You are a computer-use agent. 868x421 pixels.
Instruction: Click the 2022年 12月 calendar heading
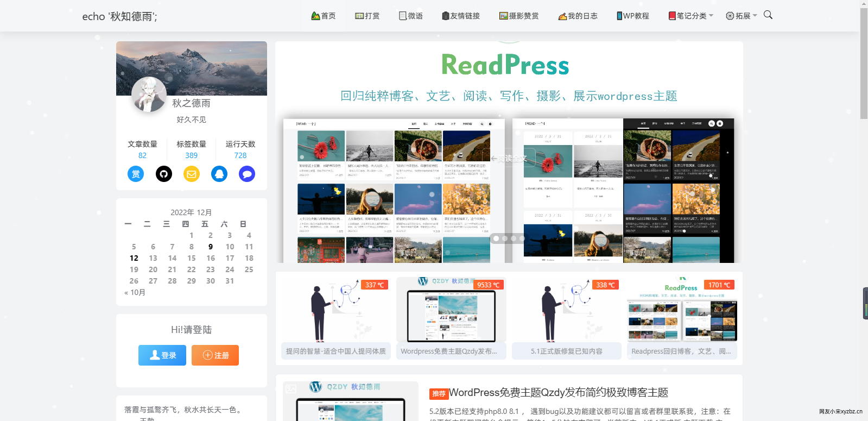coord(191,212)
